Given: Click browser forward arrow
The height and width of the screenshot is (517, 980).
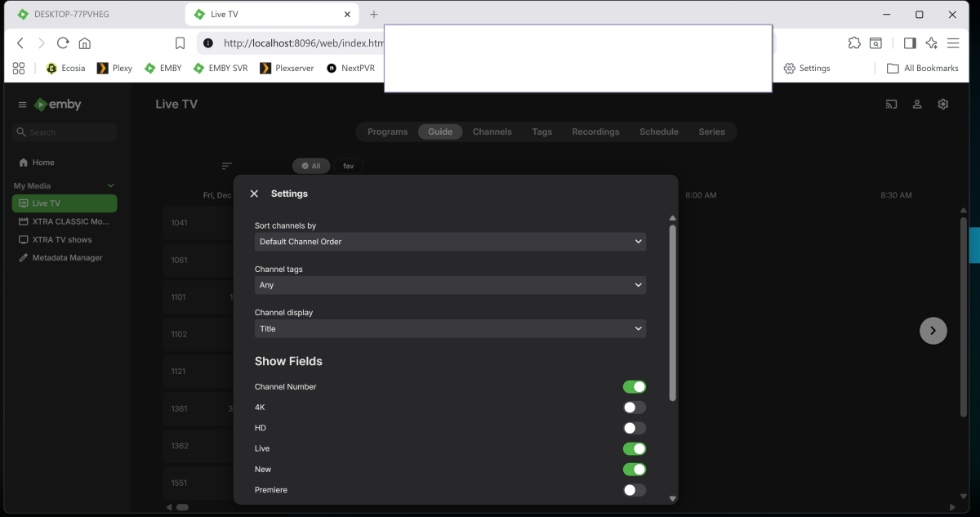Looking at the screenshot, I should [42, 43].
